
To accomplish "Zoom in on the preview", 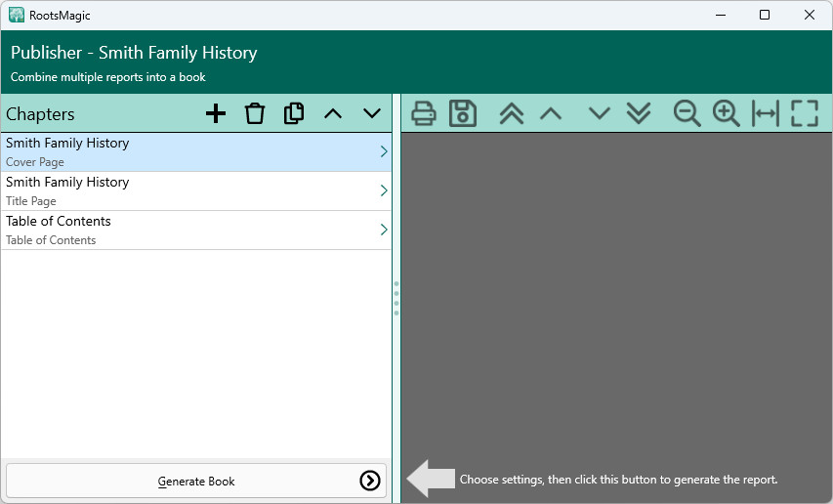I will click(x=727, y=113).
